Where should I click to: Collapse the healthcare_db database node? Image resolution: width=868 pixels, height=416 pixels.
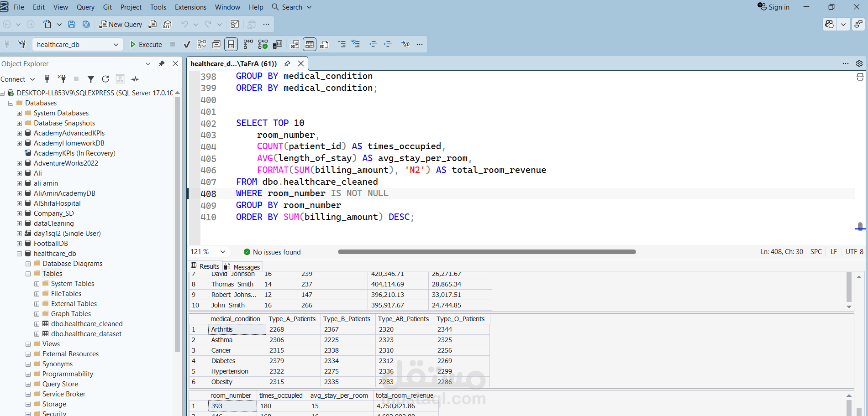pyautogui.click(x=19, y=254)
